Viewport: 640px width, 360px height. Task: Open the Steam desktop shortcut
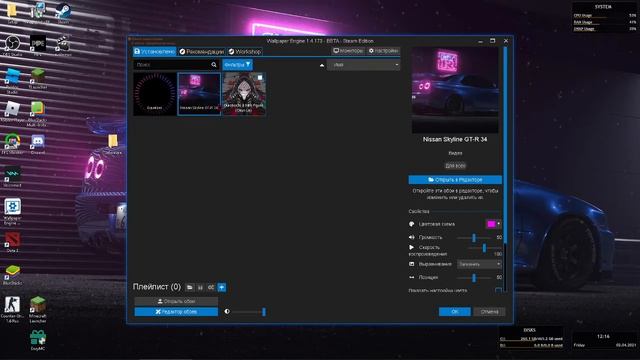[x=63, y=12]
